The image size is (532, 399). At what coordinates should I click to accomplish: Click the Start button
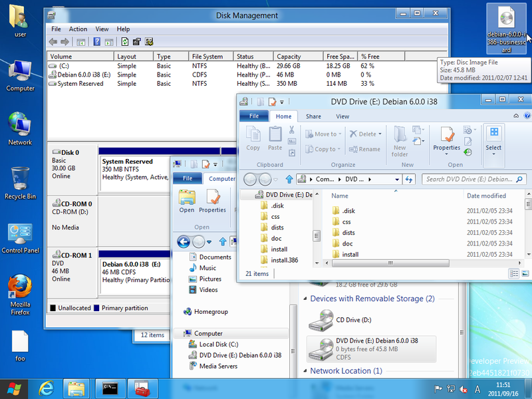pos(14,388)
